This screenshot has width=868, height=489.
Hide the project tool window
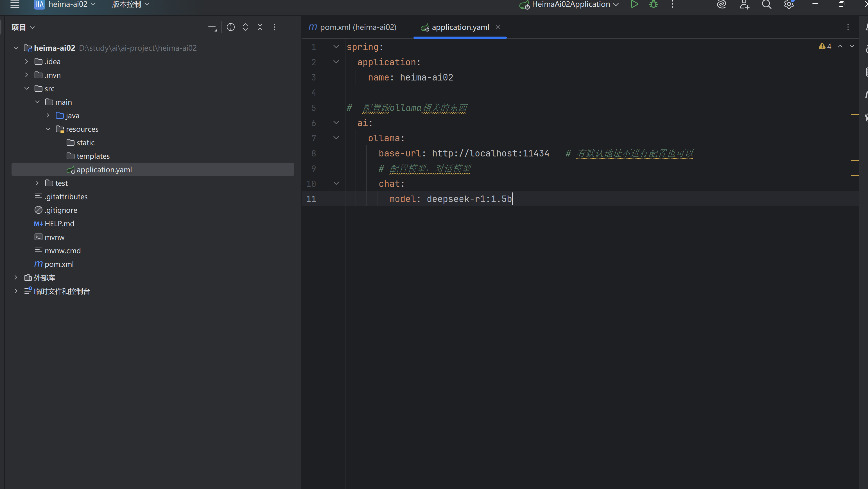289,27
